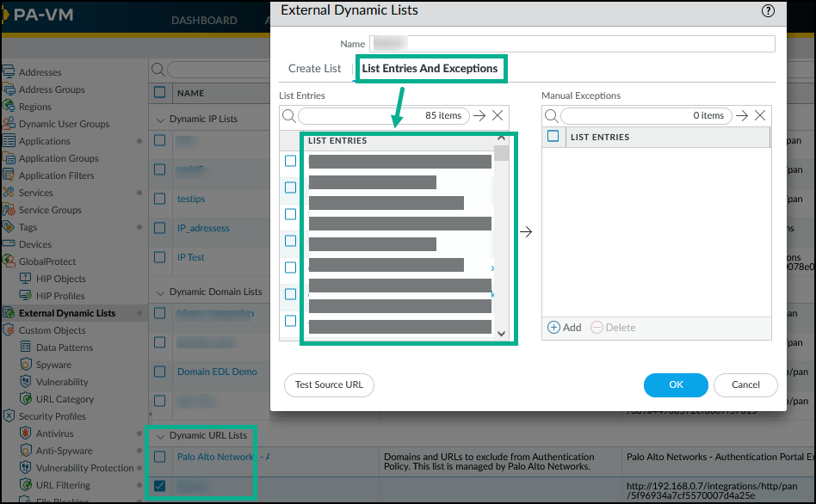Toggle the Manual Exceptions select-all checkbox
816x504 pixels.
(x=553, y=136)
